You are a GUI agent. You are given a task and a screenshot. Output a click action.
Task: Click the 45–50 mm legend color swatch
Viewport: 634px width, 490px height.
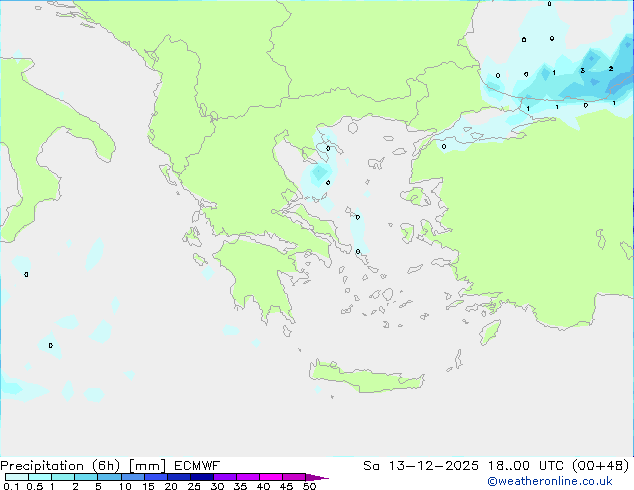[x=294, y=477]
